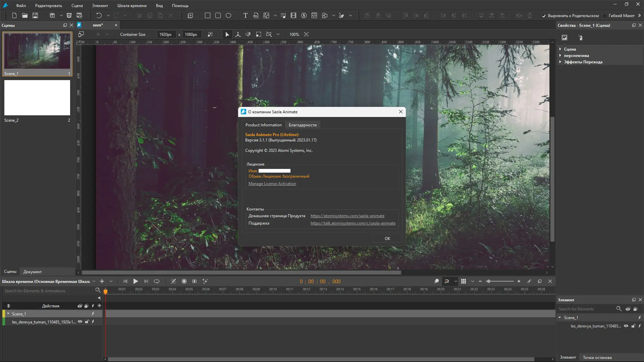Play the timeline animation
The image size is (644, 362).
(136, 282)
